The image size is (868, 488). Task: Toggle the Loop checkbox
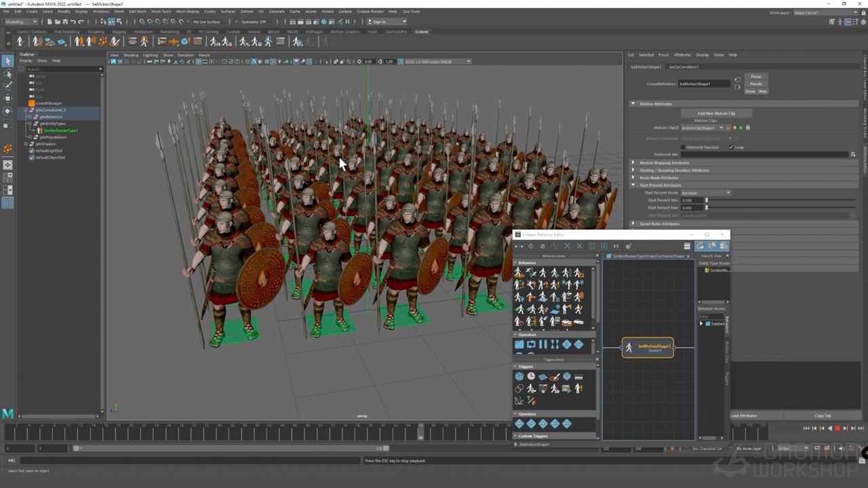click(731, 147)
